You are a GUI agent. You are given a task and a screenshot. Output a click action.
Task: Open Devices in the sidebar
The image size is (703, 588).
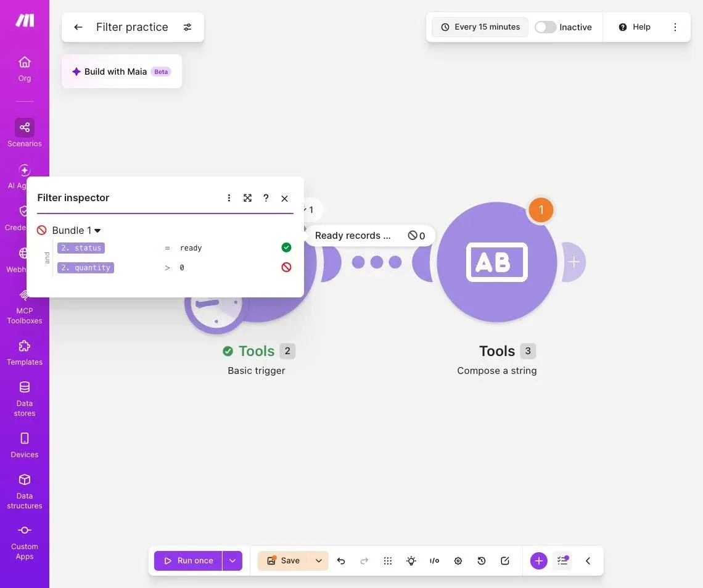click(x=25, y=445)
